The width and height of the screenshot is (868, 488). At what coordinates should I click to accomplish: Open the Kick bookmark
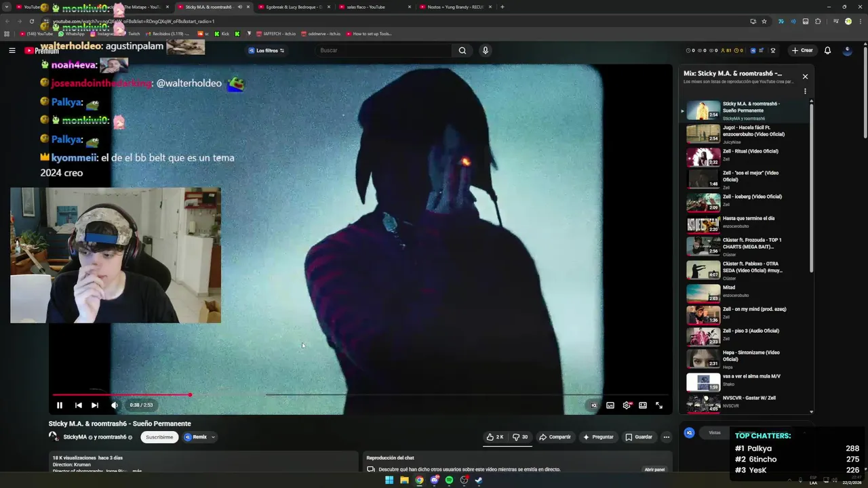click(222, 34)
